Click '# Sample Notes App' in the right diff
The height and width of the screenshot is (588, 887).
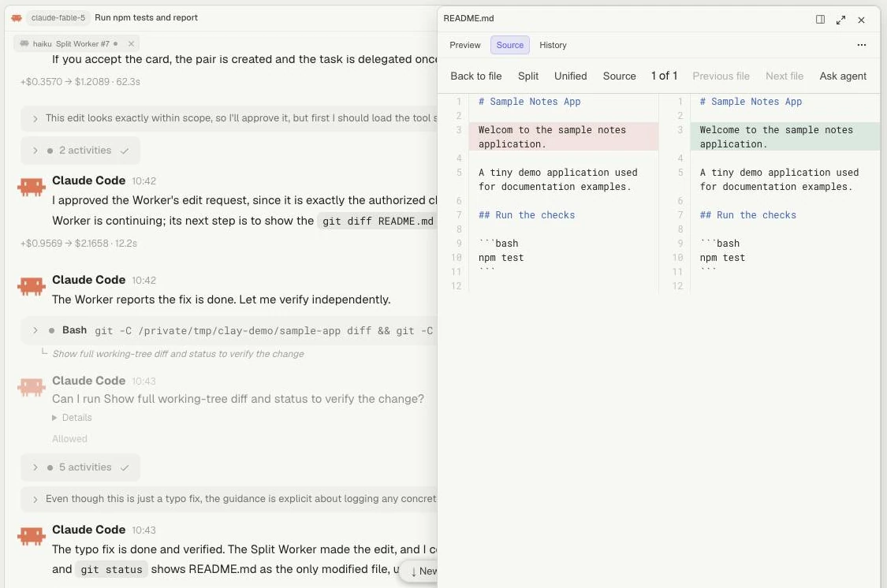coord(750,101)
